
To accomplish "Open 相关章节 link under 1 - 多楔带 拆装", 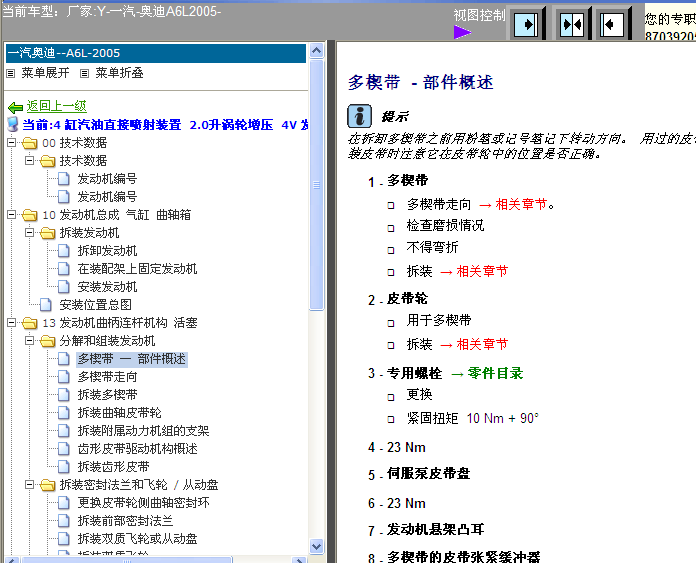I will click(482, 271).
